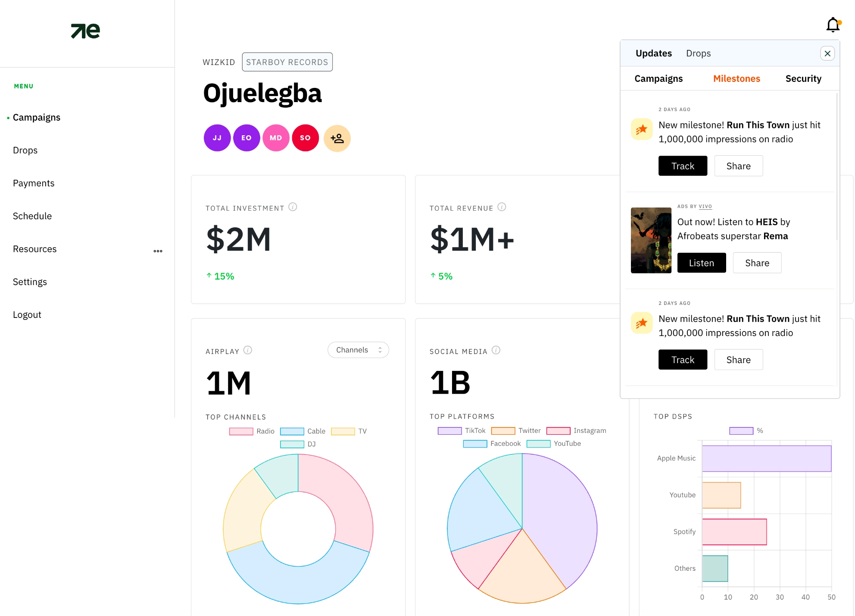Click the green app logo
Screen dimensions: 855x616
click(85, 31)
